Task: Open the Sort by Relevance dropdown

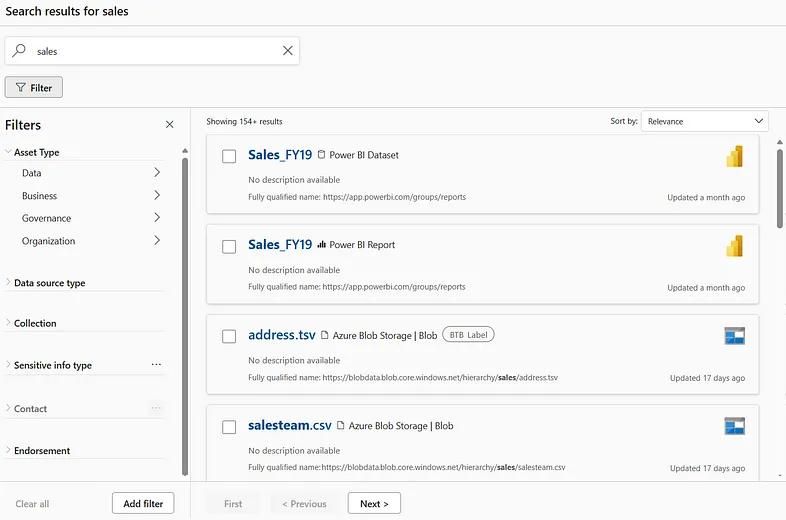Action: pyautogui.click(x=704, y=121)
